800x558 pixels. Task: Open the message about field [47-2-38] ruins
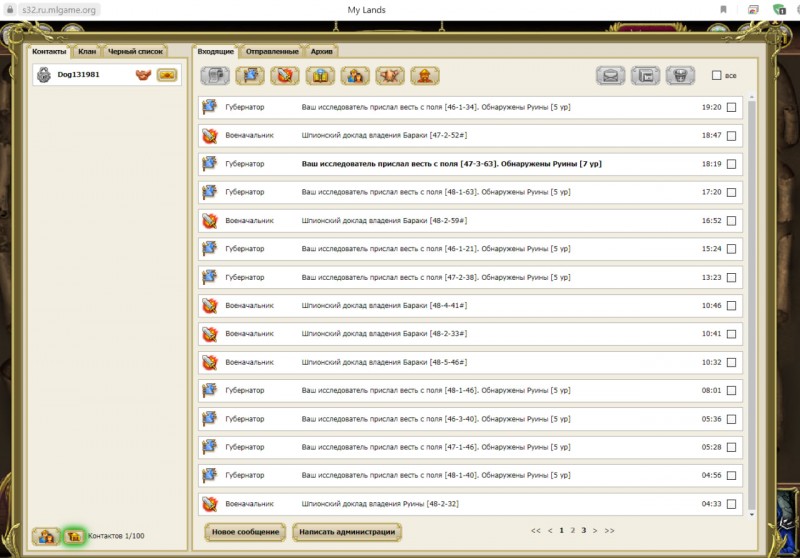(470, 277)
